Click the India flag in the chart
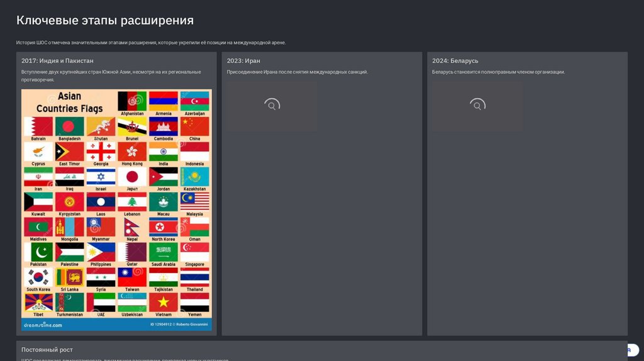Image resolution: width=644 pixels, height=361 pixels. 163,152
